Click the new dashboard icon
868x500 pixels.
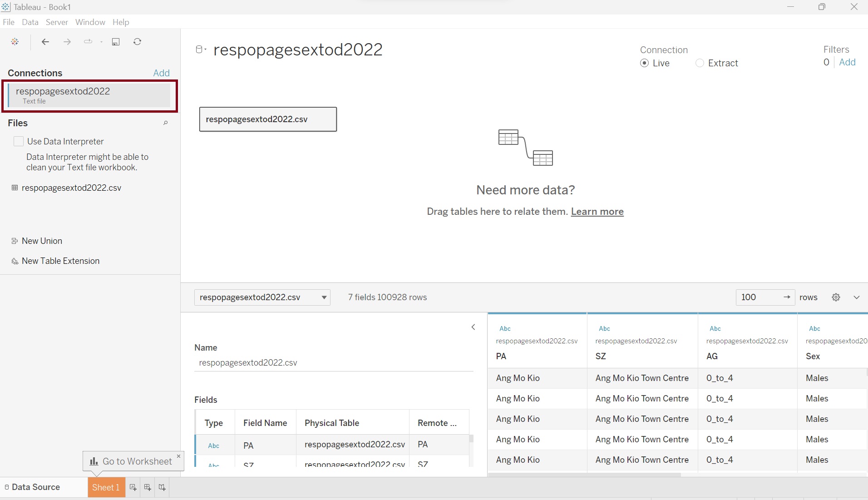tap(148, 487)
